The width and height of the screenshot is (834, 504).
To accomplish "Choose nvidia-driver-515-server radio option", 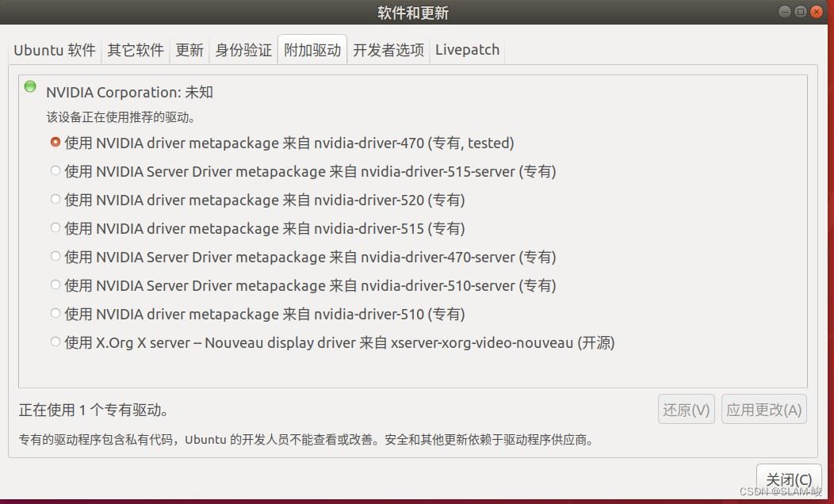I will (55, 171).
